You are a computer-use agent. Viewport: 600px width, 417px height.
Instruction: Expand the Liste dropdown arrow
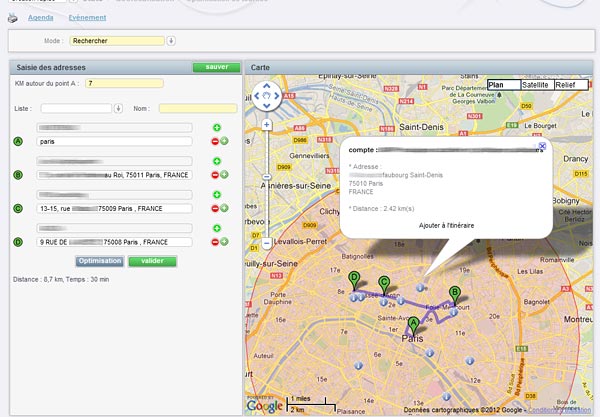pyautogui.click(x=118, y=109)
